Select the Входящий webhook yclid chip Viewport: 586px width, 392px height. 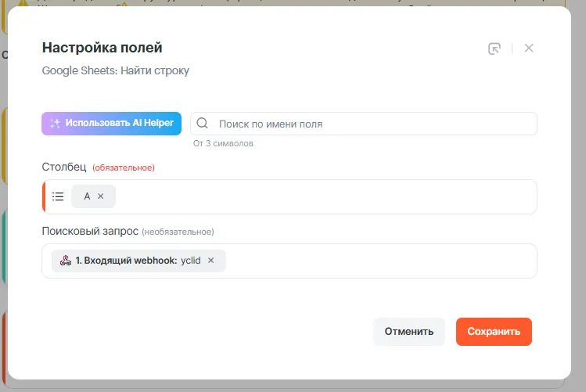click(x=133, y=261)
